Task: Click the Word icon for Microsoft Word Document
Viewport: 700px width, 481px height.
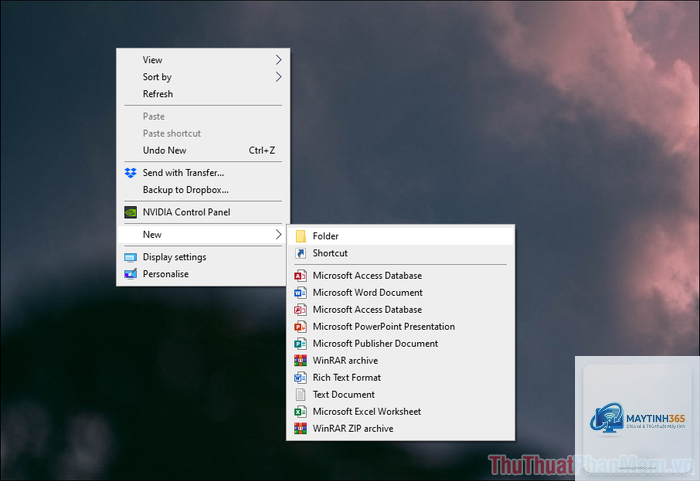Action: [x=300, y=293]
